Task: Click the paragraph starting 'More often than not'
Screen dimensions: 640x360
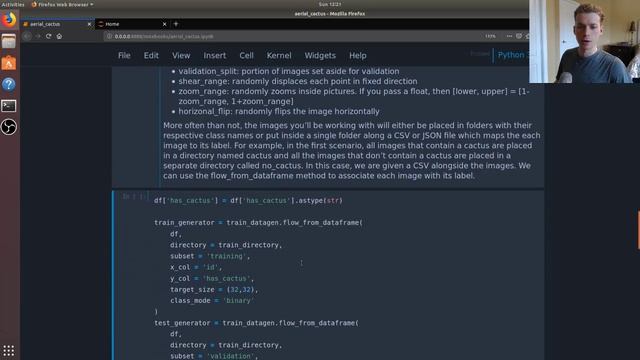Action: click(x=351, y=150)
